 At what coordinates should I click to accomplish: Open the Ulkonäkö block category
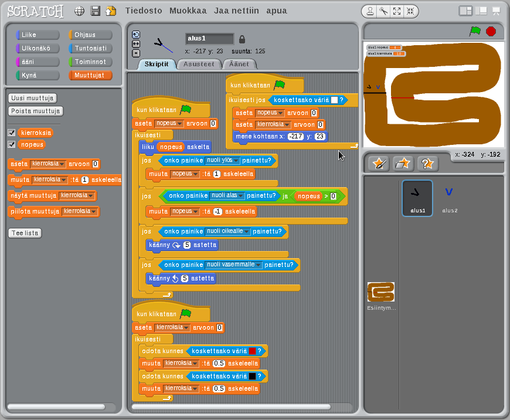(x=38, y=48)
